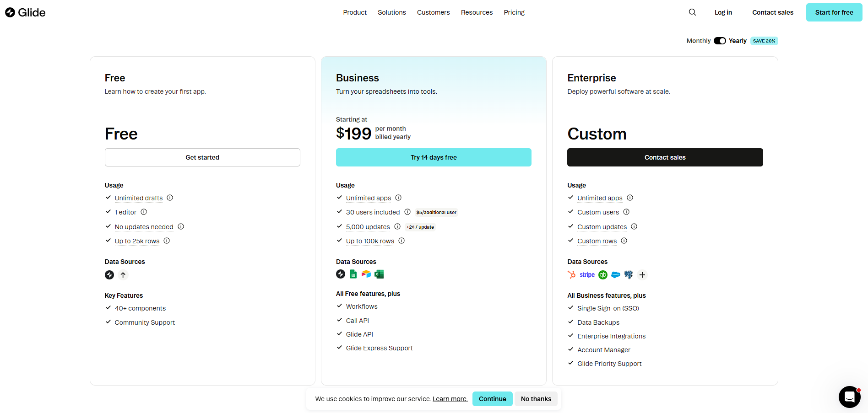Click the search magnifier icon
The image size is (868, 413).
[x=692, y=12]
